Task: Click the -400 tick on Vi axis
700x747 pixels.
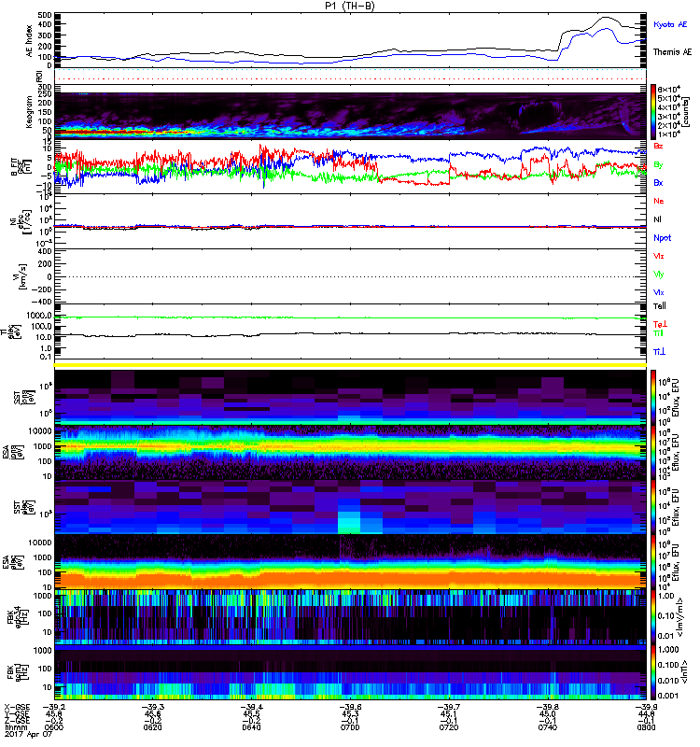Action: tap(42, 302)
